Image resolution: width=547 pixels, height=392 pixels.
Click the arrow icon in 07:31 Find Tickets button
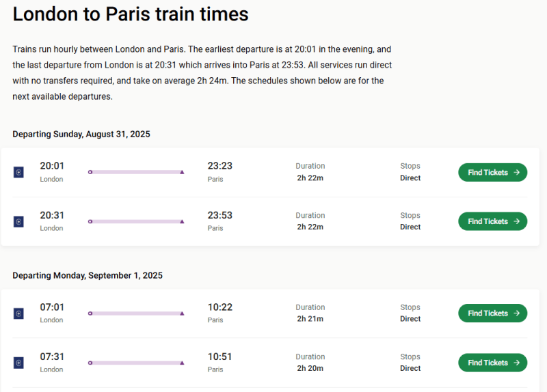click(516, 363)
